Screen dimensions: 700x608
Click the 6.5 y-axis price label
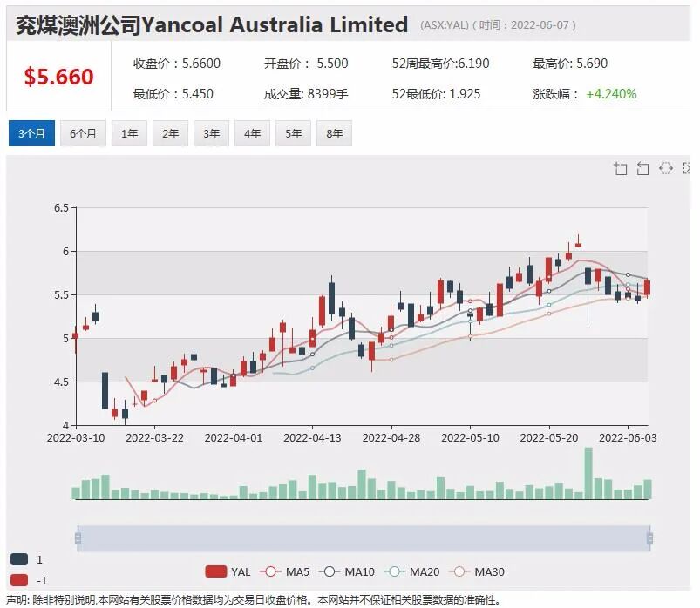[61, 208]
